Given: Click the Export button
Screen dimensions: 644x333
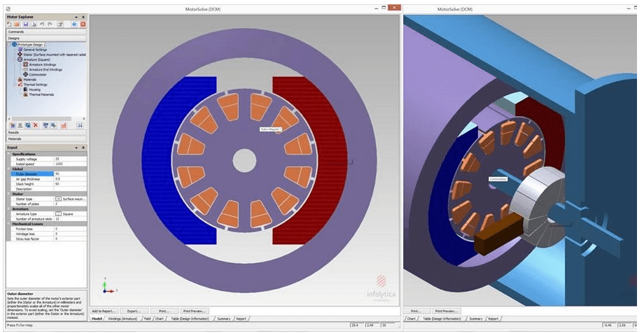Looking at the screenshot, I should (134, 311).
